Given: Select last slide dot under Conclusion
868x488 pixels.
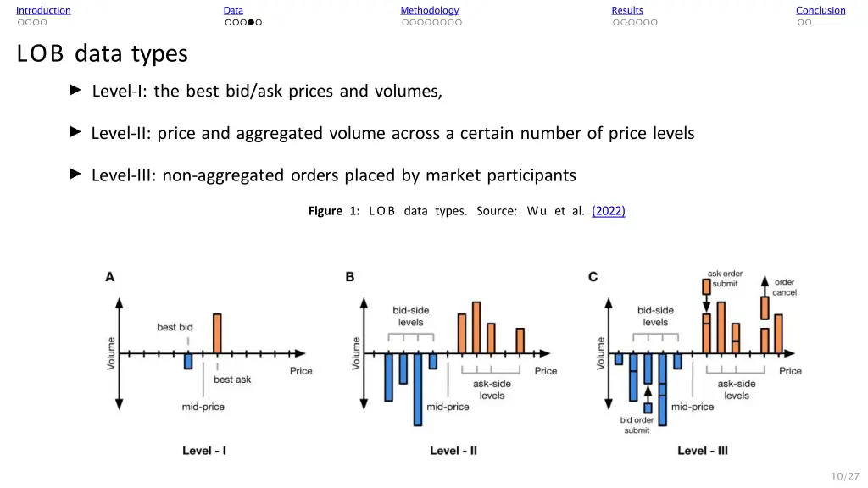Looking at the screenshot, I should pyautogui.click(x=808, y=23).
